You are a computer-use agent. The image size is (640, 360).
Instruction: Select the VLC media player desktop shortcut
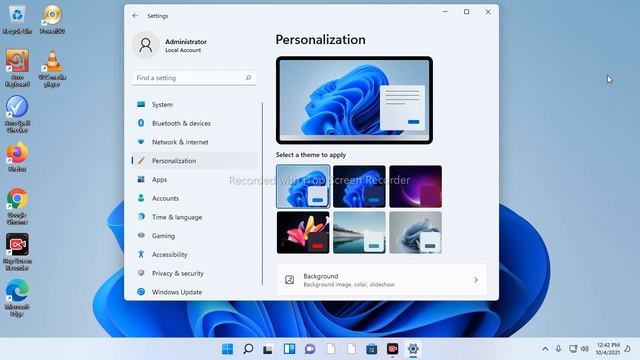[52, 68]
